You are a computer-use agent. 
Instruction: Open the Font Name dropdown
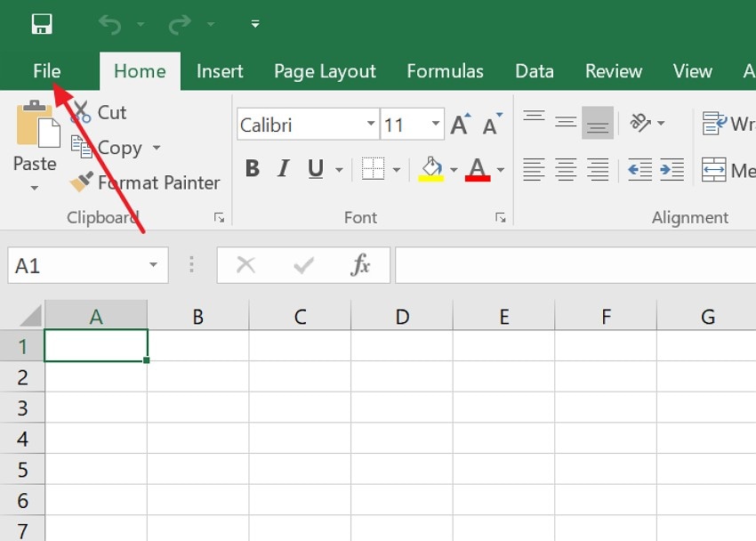[372, 124]
